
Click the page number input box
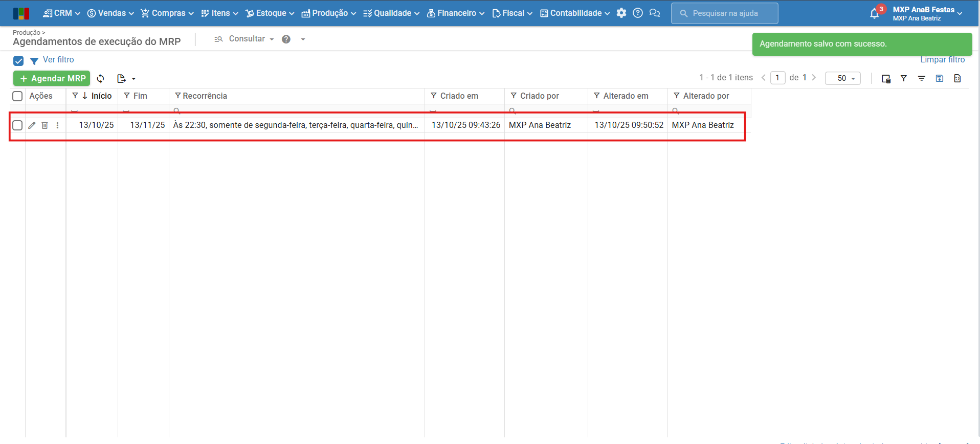[777, 78]
